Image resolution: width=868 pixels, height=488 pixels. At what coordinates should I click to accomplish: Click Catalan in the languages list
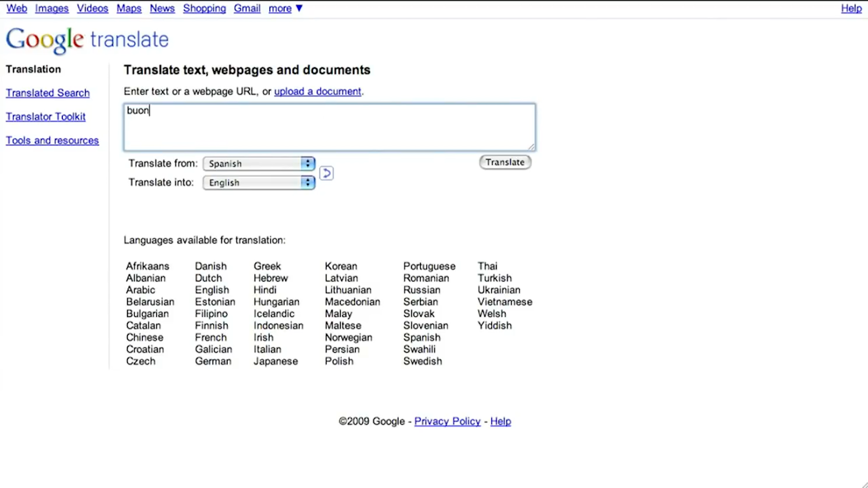[x=144, y=325]
